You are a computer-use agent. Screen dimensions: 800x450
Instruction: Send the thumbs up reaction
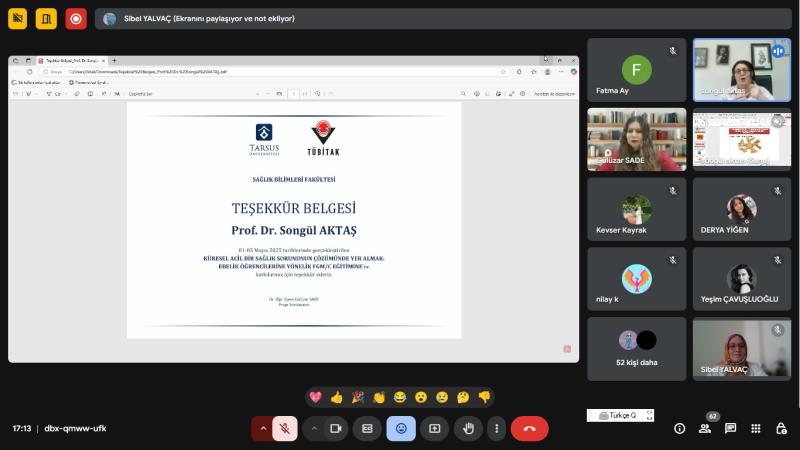tap(336, 397)
